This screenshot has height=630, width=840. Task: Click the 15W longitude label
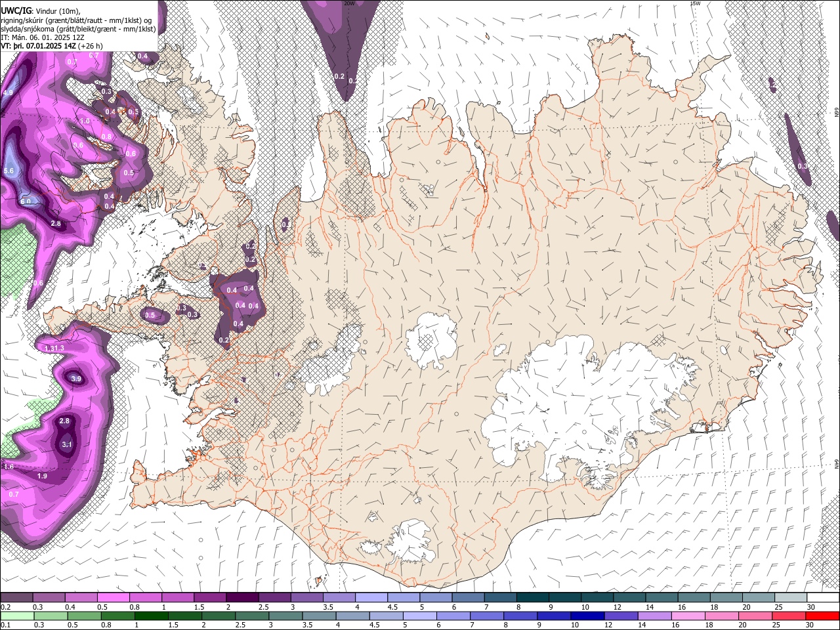(695, 3)
